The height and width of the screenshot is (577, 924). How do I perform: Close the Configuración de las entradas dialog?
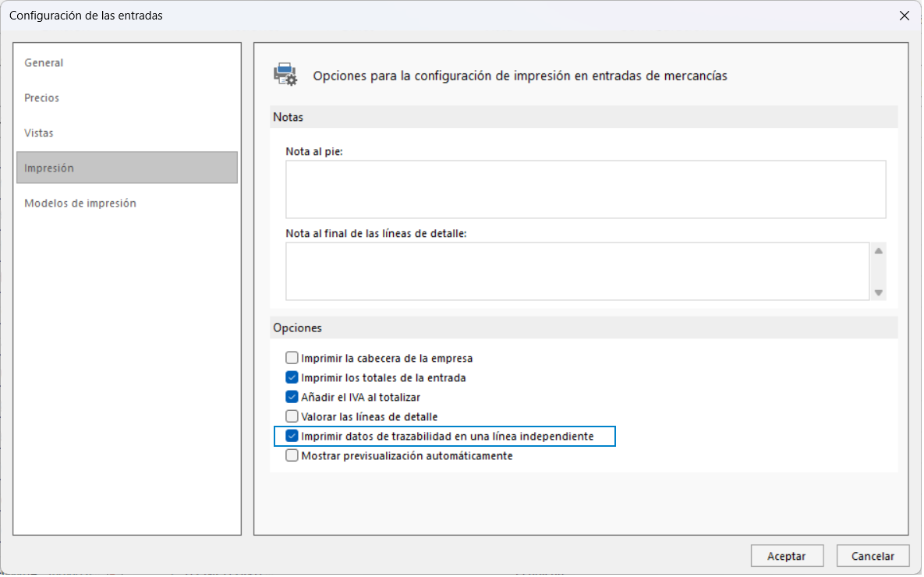[x=905, y=16]
